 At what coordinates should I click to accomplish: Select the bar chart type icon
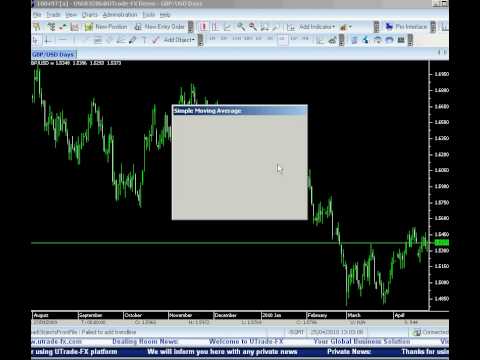215,27
